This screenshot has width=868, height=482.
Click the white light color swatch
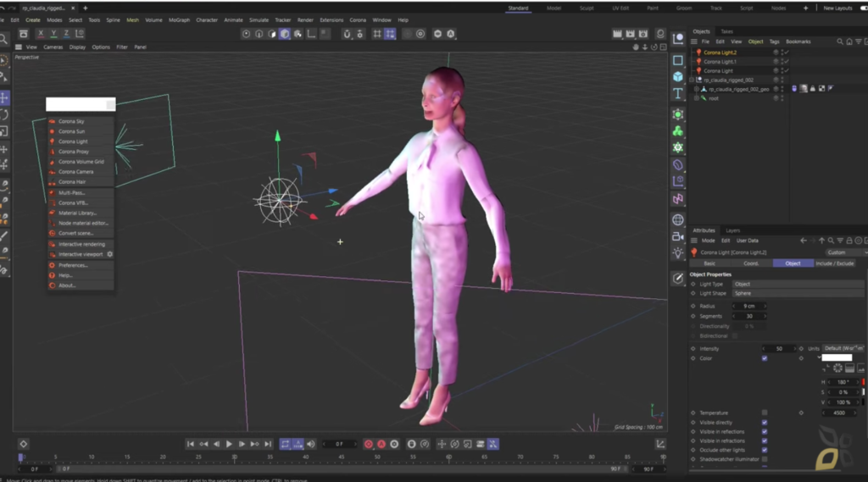click(x=837, y=358)
